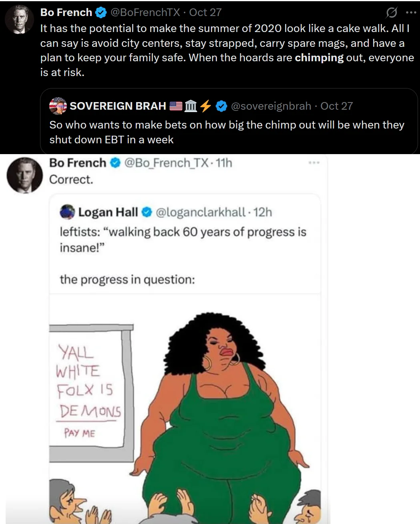Select Bo French's verified badge in the embedded screenshot
This screenshot has width=420, height=524.
(115, 163)
